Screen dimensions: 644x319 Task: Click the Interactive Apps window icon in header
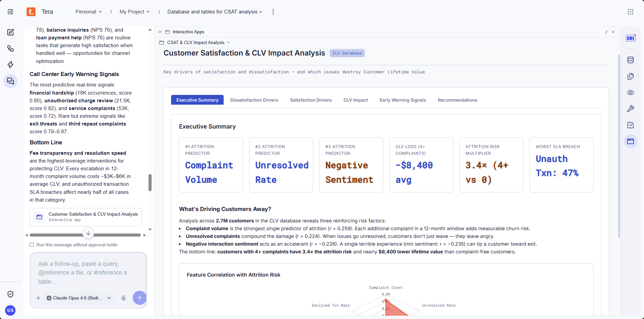[x=167, y=32]
